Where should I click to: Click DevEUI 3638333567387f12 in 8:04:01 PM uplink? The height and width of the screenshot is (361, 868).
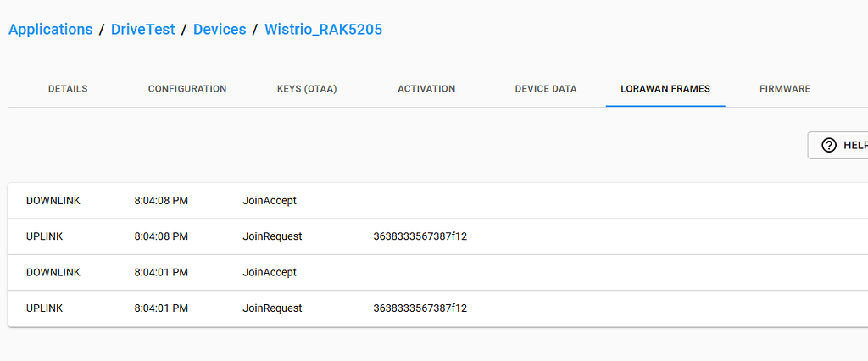tap(420, 308)
